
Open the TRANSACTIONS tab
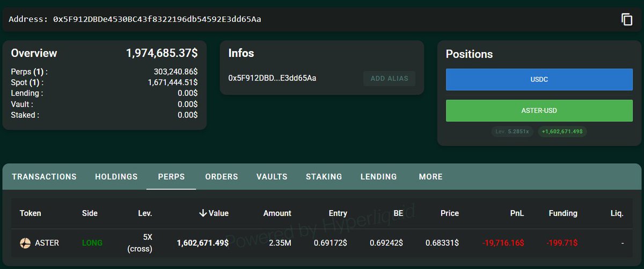point(44,177)
